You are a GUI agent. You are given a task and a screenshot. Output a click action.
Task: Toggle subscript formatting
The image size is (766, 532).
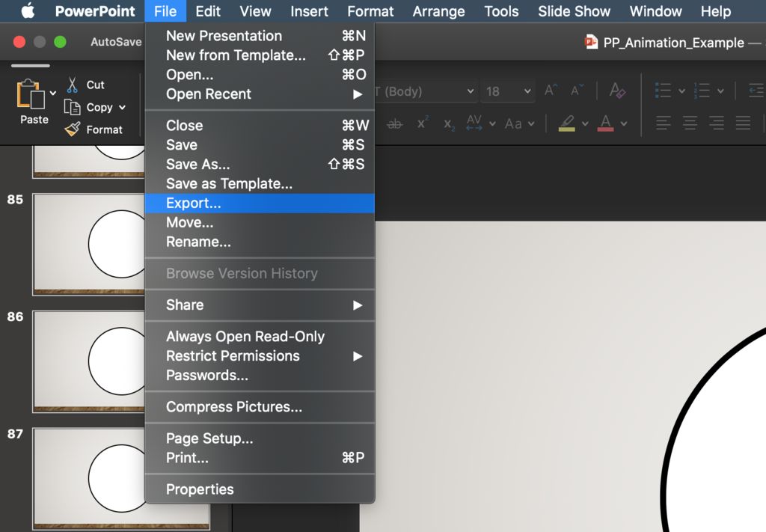pyautogui.click(x=449, y=124)
